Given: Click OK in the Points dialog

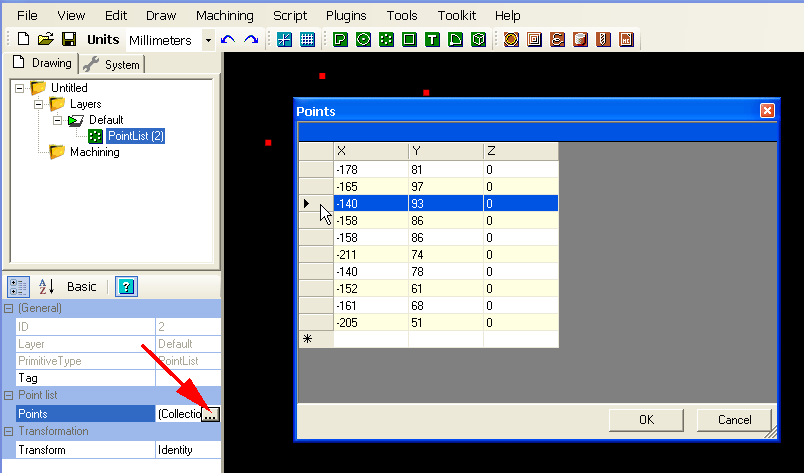Looking at the screenshot, I should (646, 420).
